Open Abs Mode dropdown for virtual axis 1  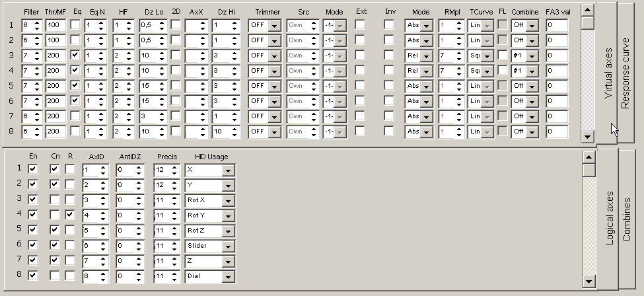point(427,26)
